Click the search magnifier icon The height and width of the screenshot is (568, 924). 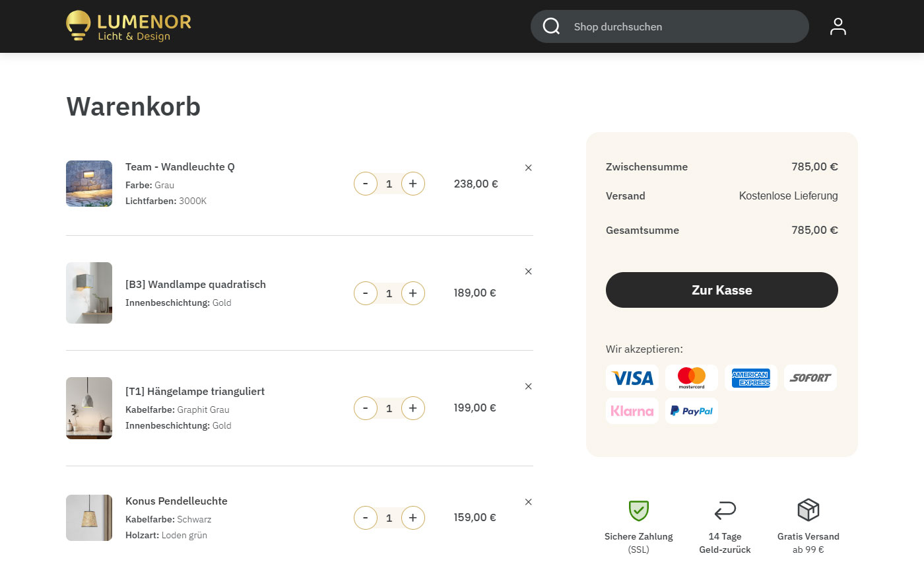point(551,26)
